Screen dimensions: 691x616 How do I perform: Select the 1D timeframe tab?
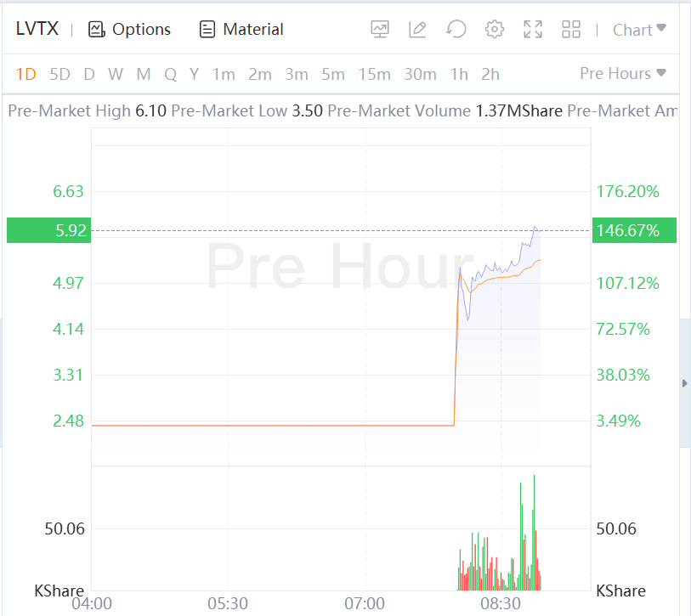26,74
